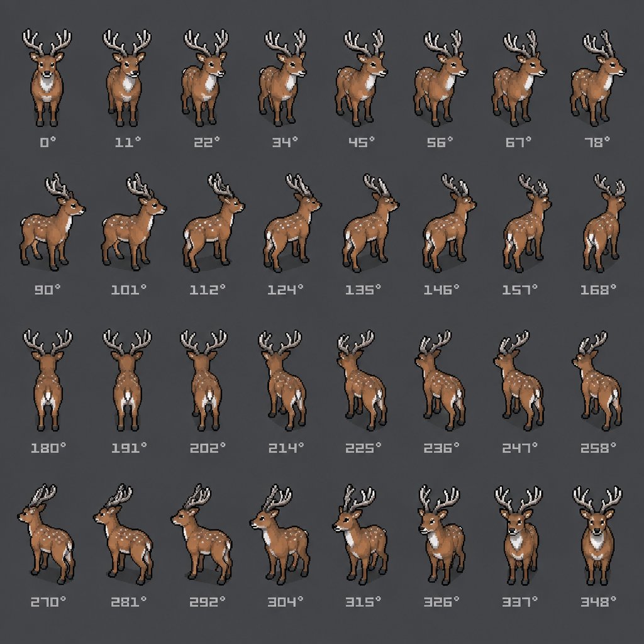Select the deer sprite above 247°
644x644 pixels.
[519, 380]
